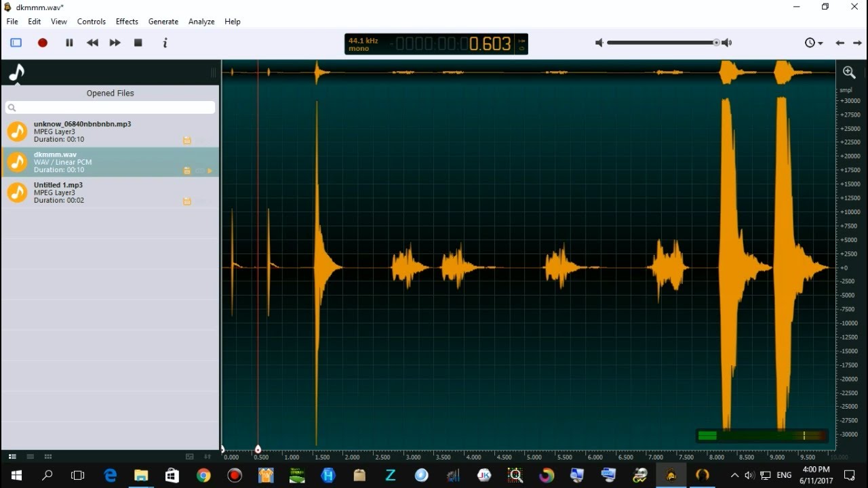Open the Analyze menu
This screenshot has height=488, width=868.
pos(201,22)
